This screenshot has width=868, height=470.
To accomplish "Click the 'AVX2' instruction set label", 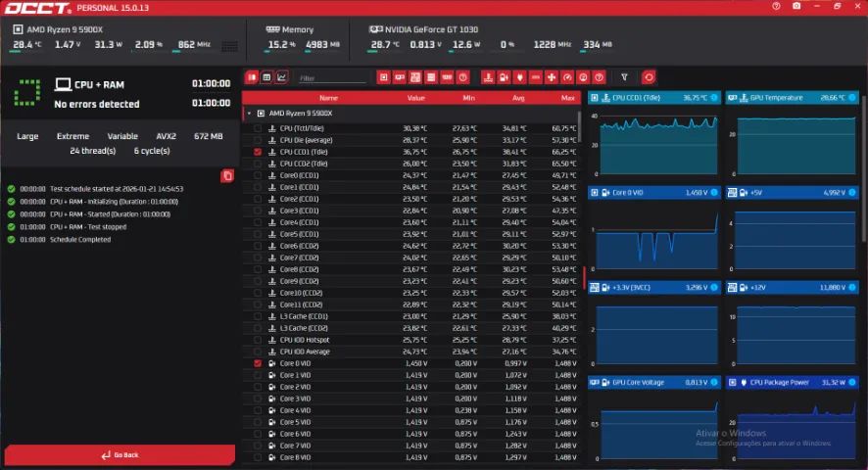I will click(x=167, y=136).
